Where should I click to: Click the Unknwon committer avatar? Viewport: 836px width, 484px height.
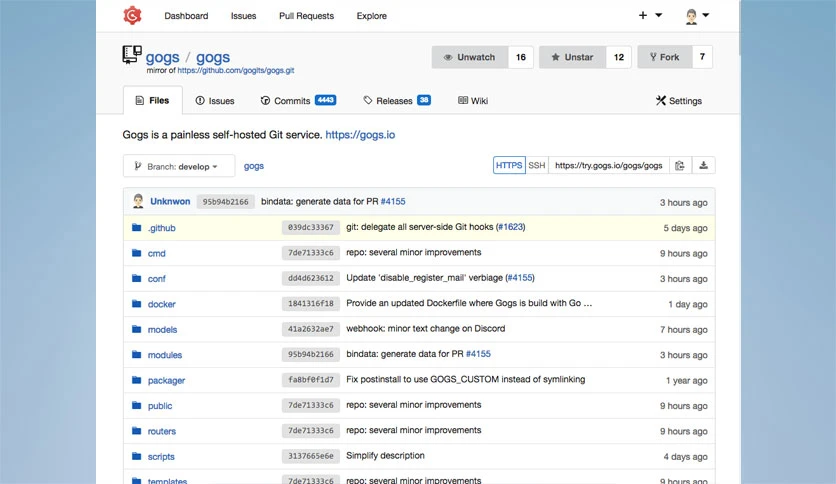[138, 201]
